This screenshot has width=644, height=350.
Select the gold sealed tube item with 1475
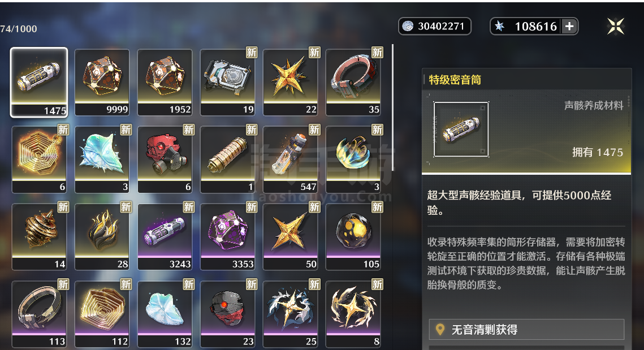click(39, 82)
